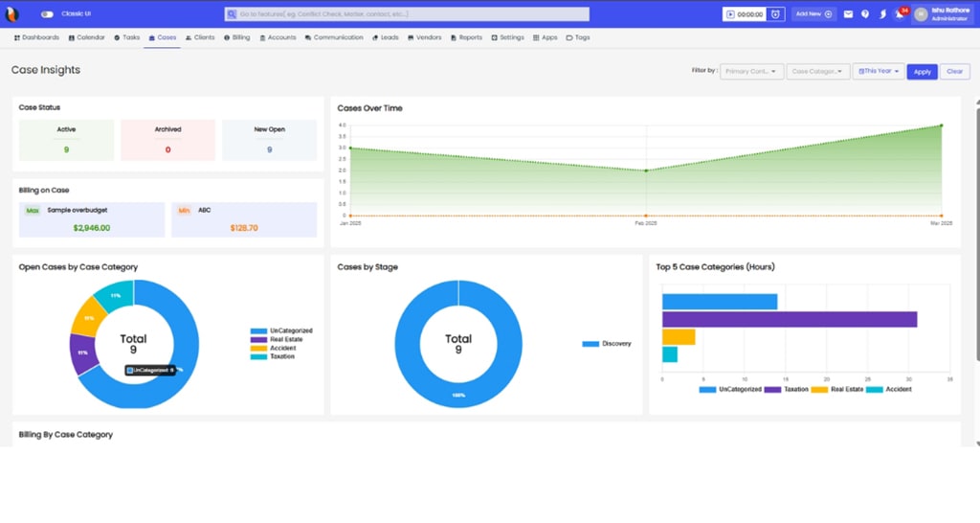Viewport: 980px width, 523px height.
Task: Start the timer play button
Action: coord(732,14)
